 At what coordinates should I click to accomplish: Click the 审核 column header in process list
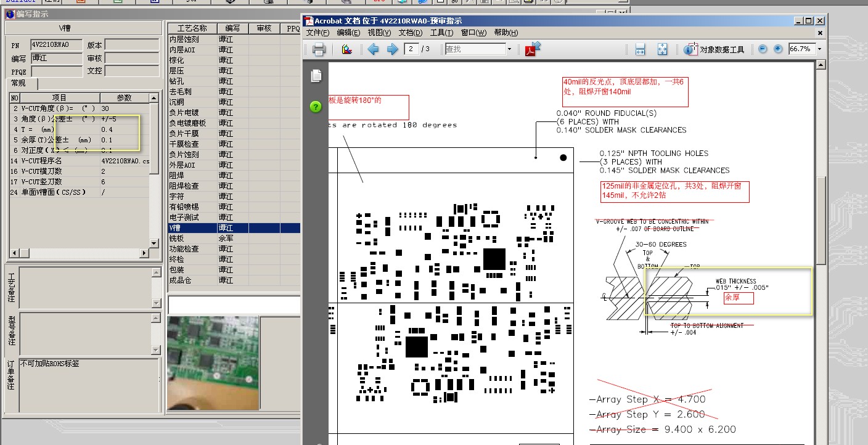click(264, 28)
